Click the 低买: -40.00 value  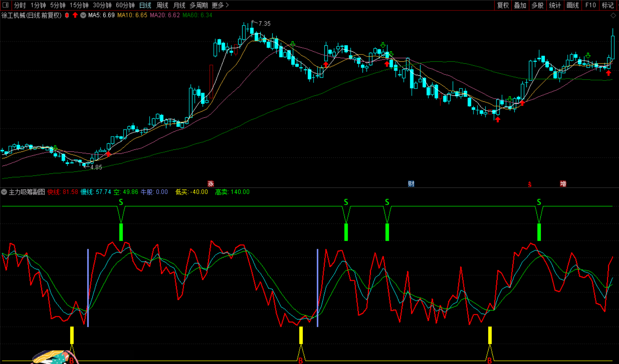[x=192, y=192]
